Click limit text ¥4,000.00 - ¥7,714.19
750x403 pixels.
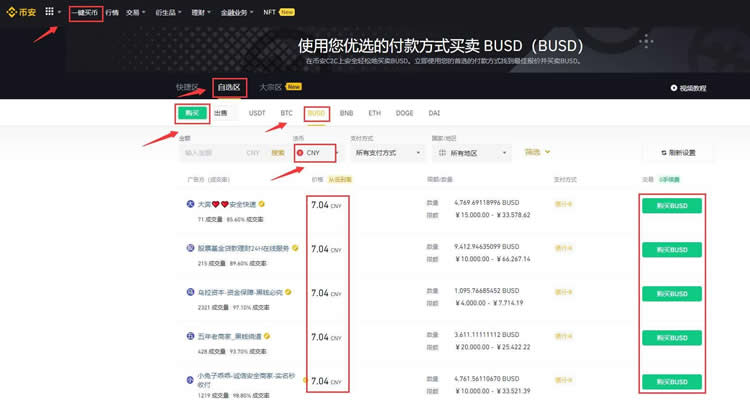click(489, 303)
